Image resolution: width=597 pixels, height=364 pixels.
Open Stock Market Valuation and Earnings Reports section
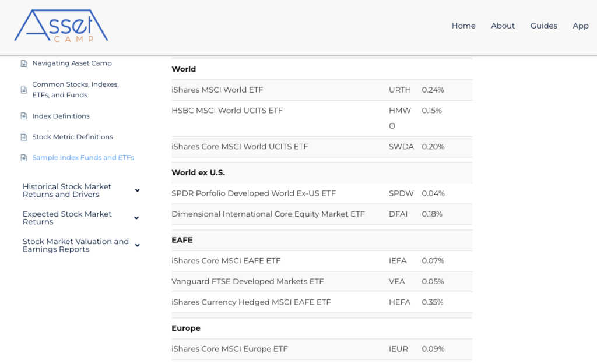tap(76, 245)
